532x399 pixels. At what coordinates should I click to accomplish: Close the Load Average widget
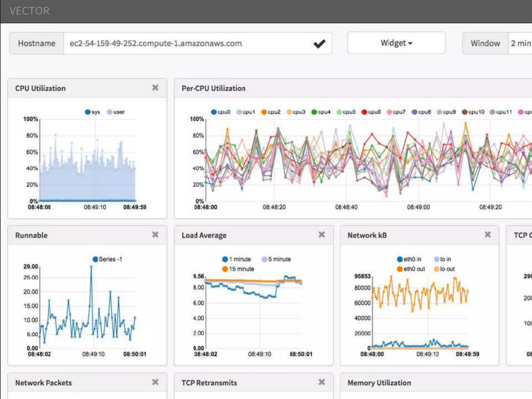[x=322, y=235]
